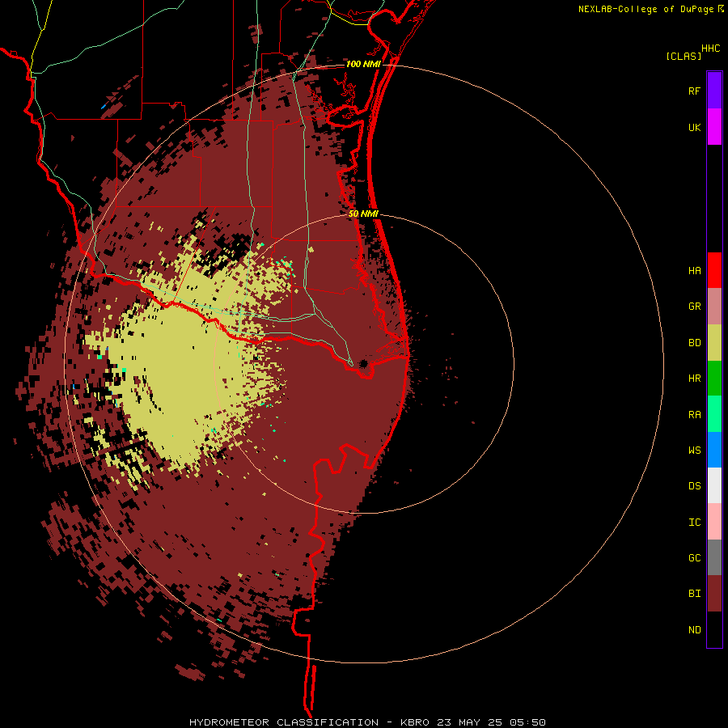Viewport: 728px width, 728px height.
Task: Click the HR green legend color swatch
Action: [x=714, y=379]
